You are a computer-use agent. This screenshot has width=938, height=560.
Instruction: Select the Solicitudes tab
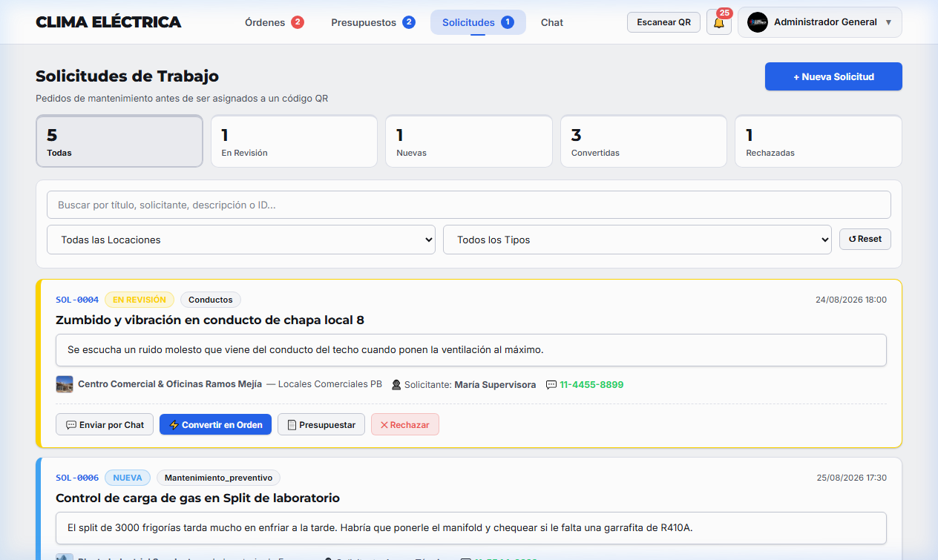(x=478, y=22)
